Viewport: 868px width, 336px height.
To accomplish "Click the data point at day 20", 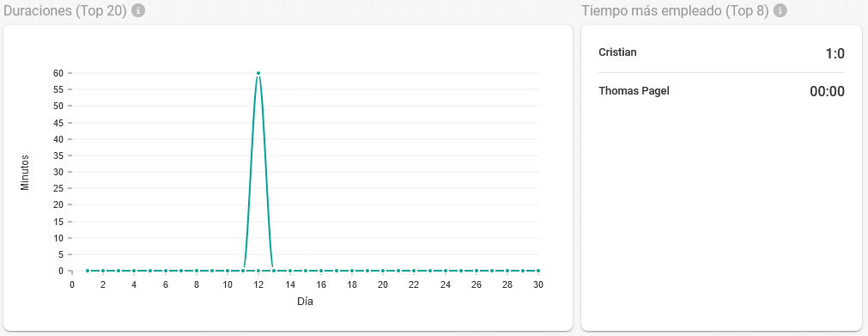I will coord(383,272).
